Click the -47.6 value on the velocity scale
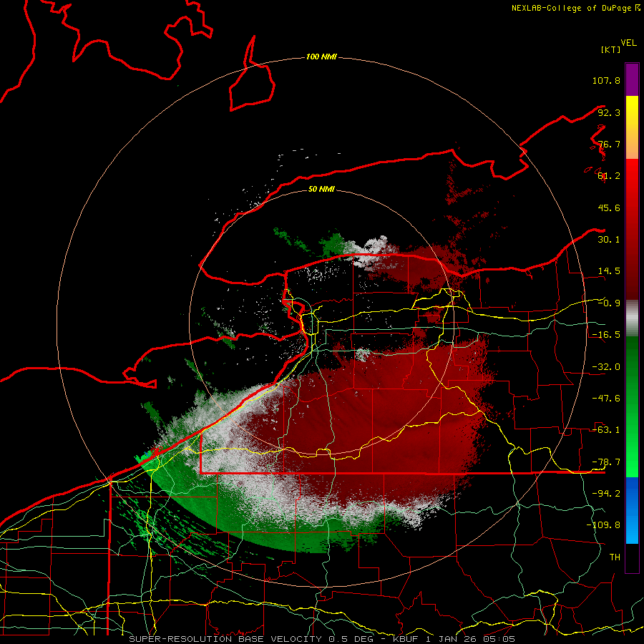 [606, 399]
